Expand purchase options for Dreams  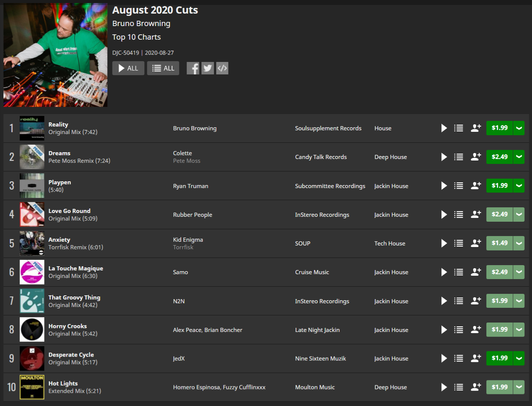point(519,157)
